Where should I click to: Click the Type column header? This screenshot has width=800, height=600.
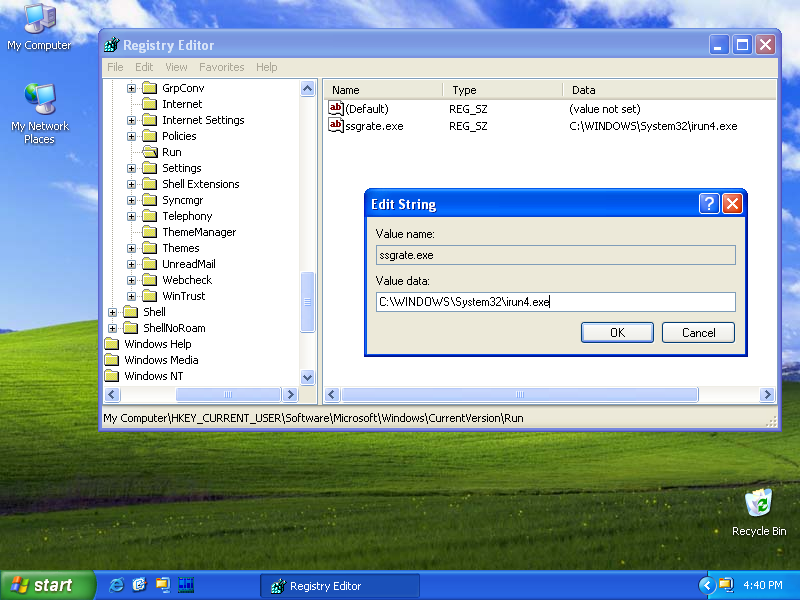[503, 90]
